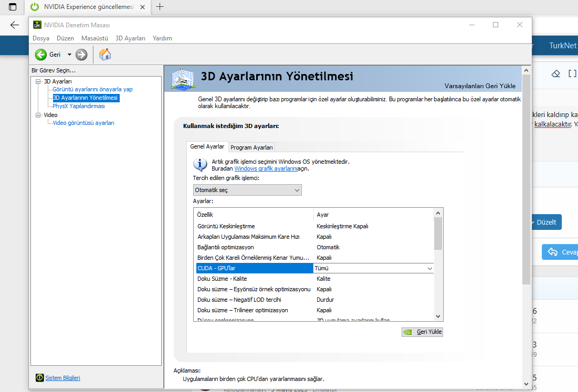Select Video görüntüsü ayarları tree item
The height and width of the screenshot is (392, 578).
[x=83, y=123]
